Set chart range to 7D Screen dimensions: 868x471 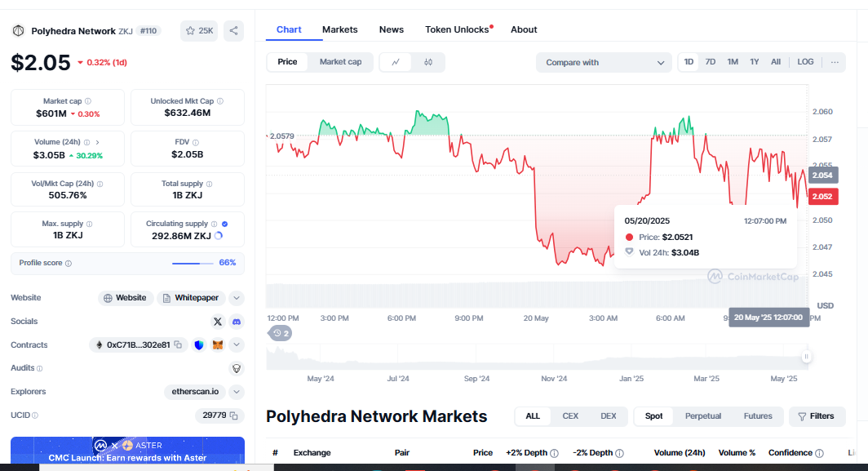711,62
